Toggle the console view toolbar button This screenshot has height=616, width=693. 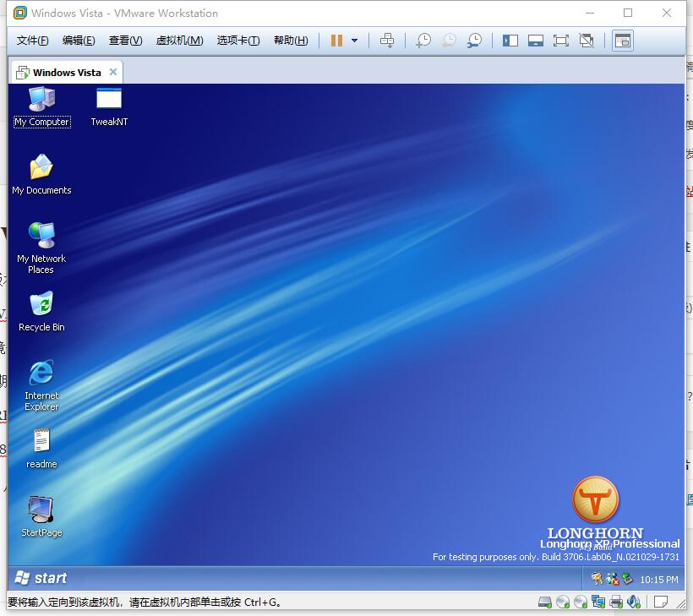pyautogui.click(x=623, y=41)
